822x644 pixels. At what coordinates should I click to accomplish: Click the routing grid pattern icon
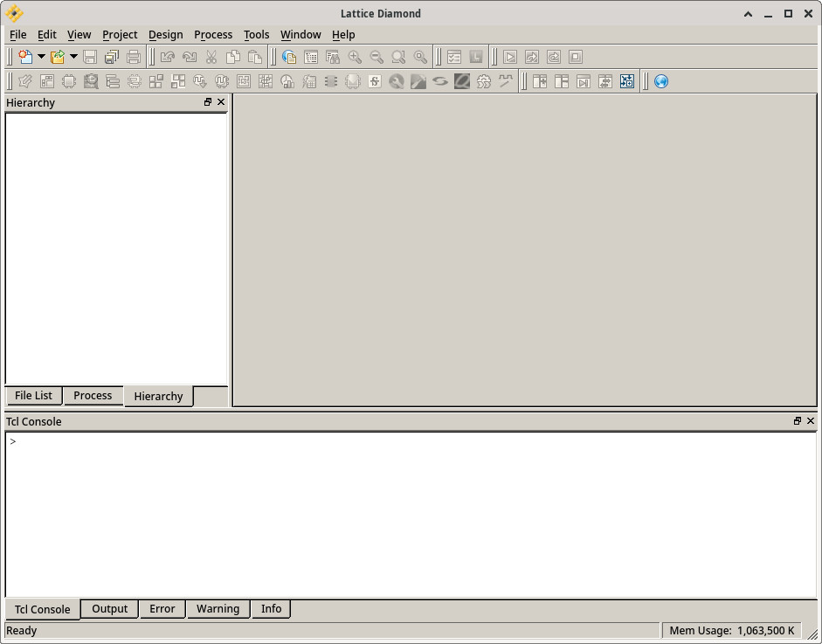point(266,81)
